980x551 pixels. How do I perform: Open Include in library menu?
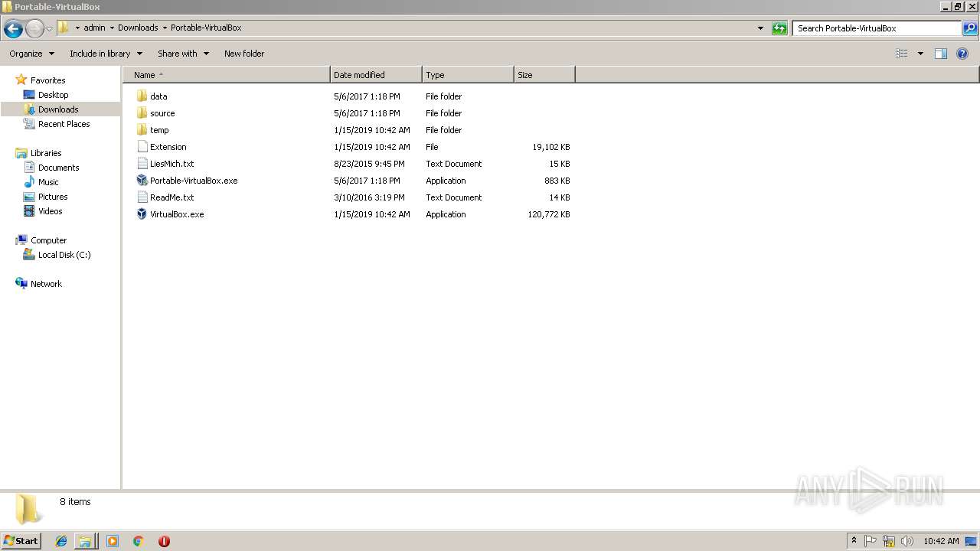106,54
